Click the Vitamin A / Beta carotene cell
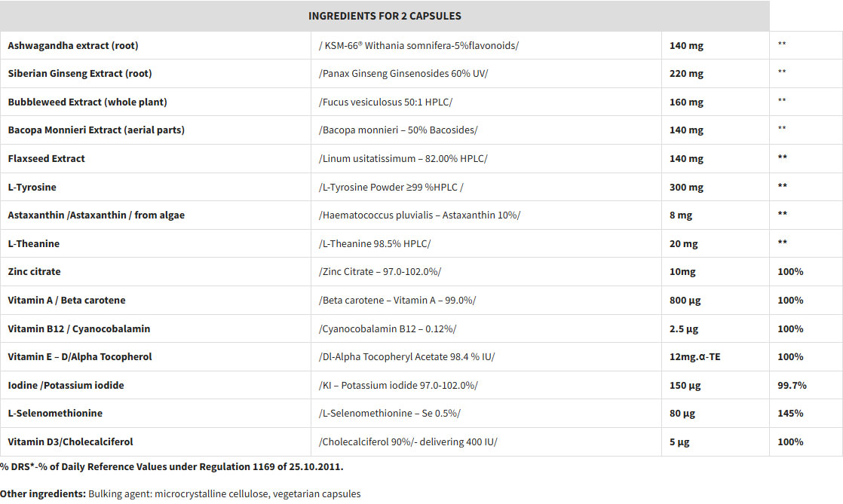The width and height of the screenshot is (843, 504). coord(66,300)
